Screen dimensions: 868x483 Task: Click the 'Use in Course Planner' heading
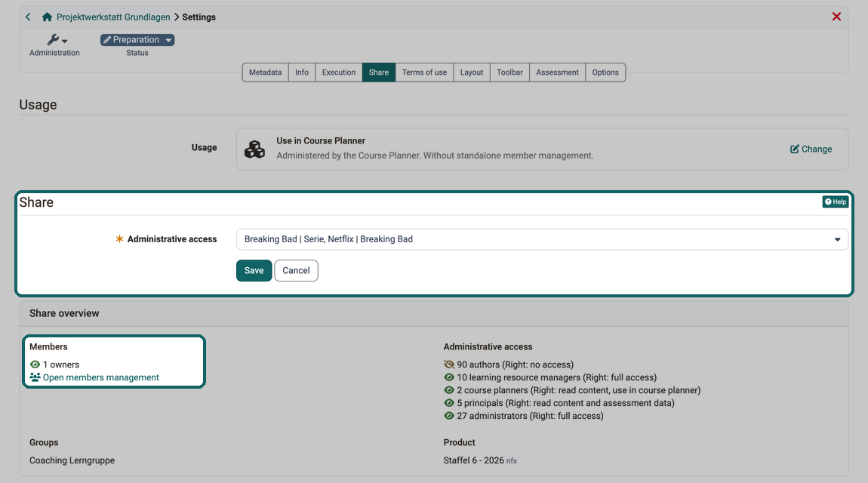tap(321, 140)
